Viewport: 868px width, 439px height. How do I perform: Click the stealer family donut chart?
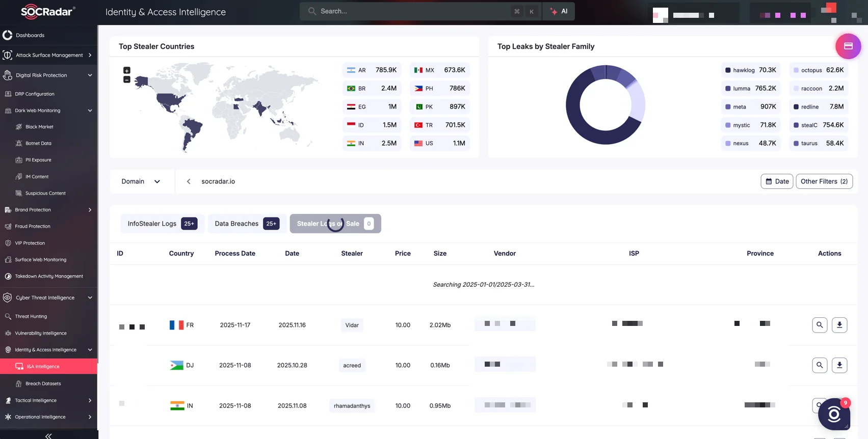click(x=606, y=105)
